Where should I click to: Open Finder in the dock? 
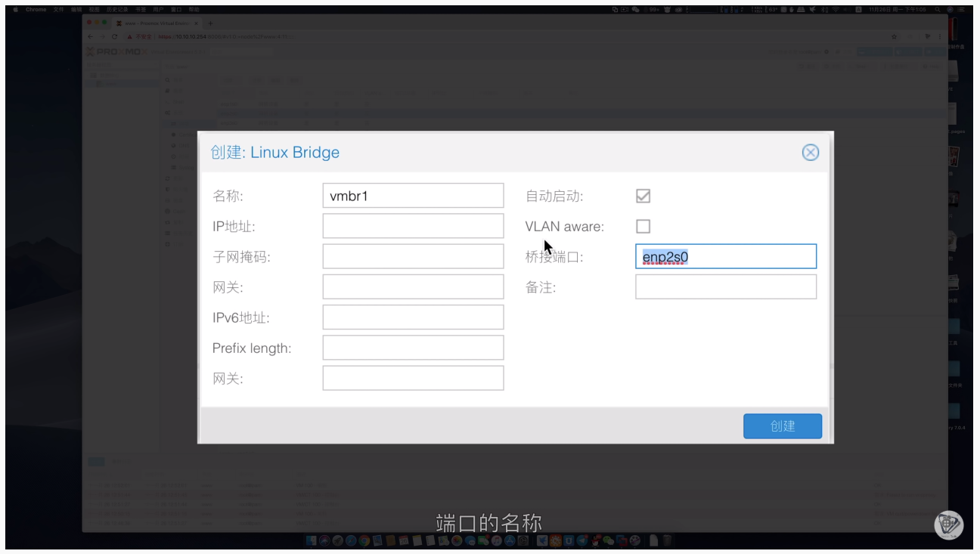pos(311,540)
